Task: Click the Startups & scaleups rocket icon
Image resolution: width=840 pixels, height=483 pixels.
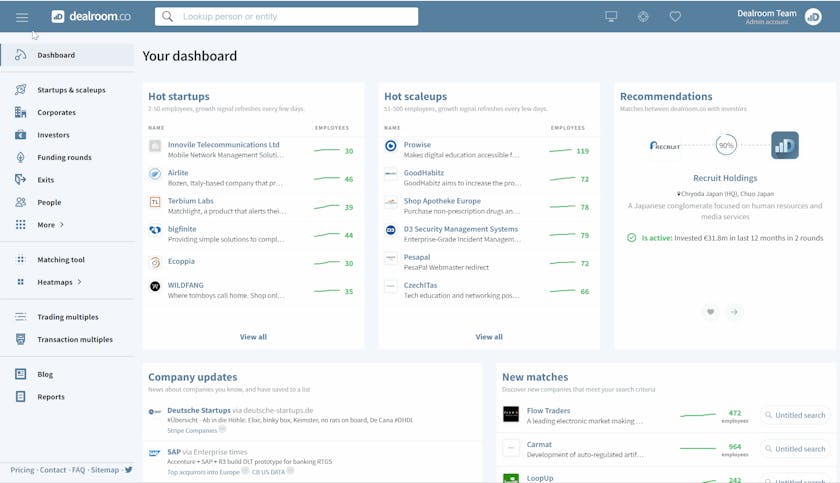Action: pos(20,90)
